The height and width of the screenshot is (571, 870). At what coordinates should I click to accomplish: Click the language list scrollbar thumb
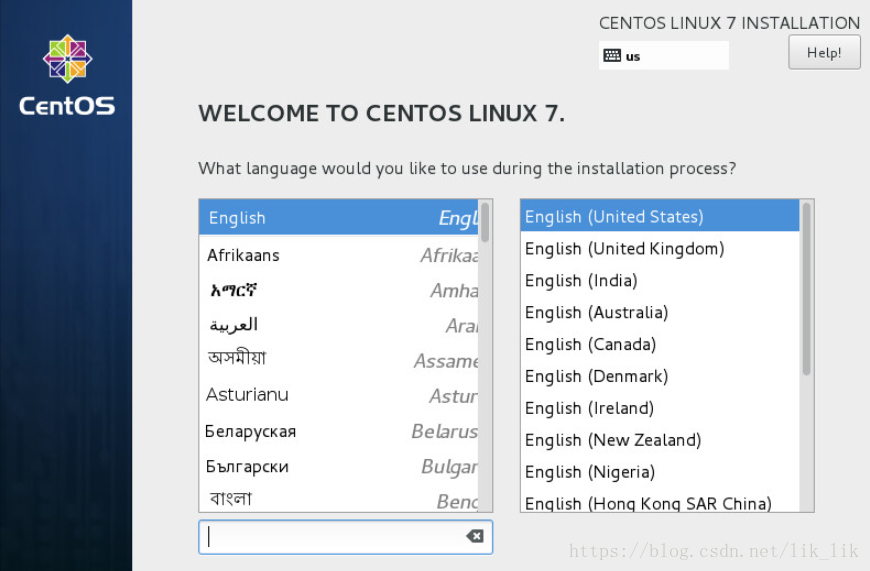tap(485, 223)
